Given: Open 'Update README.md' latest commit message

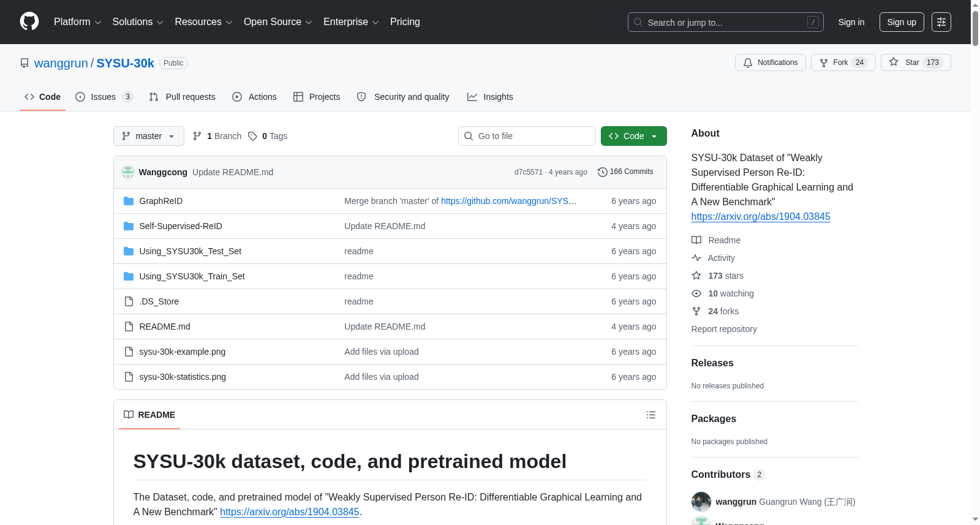Looking at the screenshot, I should [233, 172].
